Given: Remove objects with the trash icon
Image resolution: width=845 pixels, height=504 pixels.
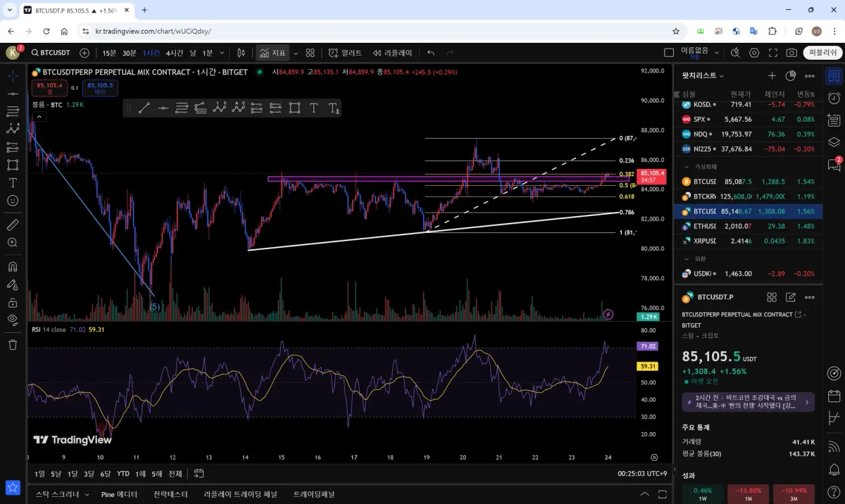Looking at the screenshot, I should (13, 344).
